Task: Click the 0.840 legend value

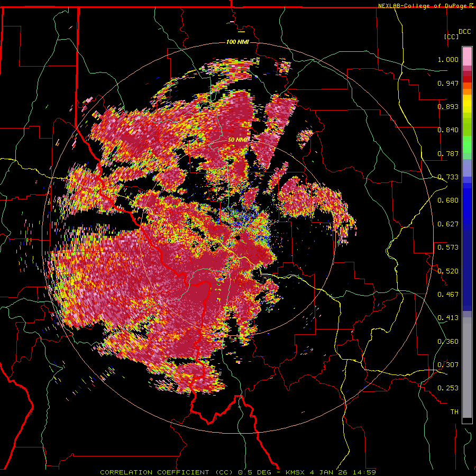Action: tap(448, 130)
